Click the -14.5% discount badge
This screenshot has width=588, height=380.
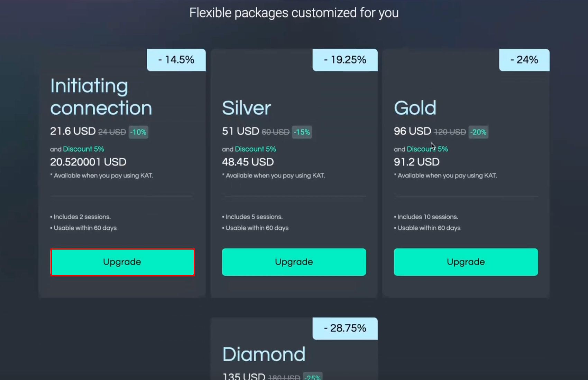(x=176, y=60)
